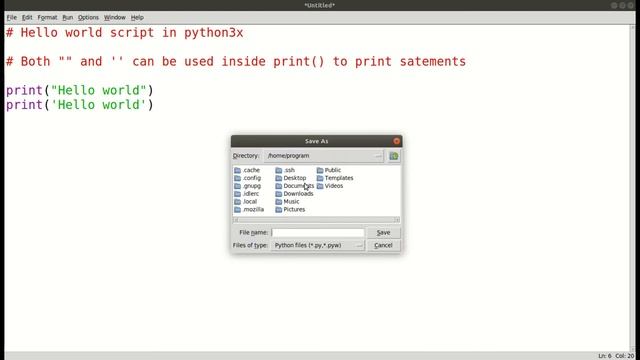Screen dimensions: 640x360
Task: Click the Save button in dialog
Action: (x=383, y=233)
